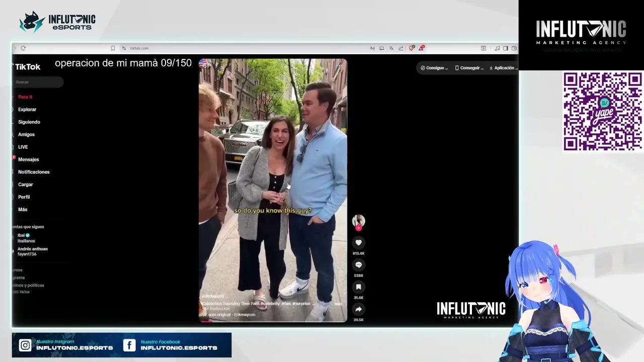The width and height of the screenshot is (644, 362).
Task: Open the cast screen icon in toolbar
Action: pos(381,48)
